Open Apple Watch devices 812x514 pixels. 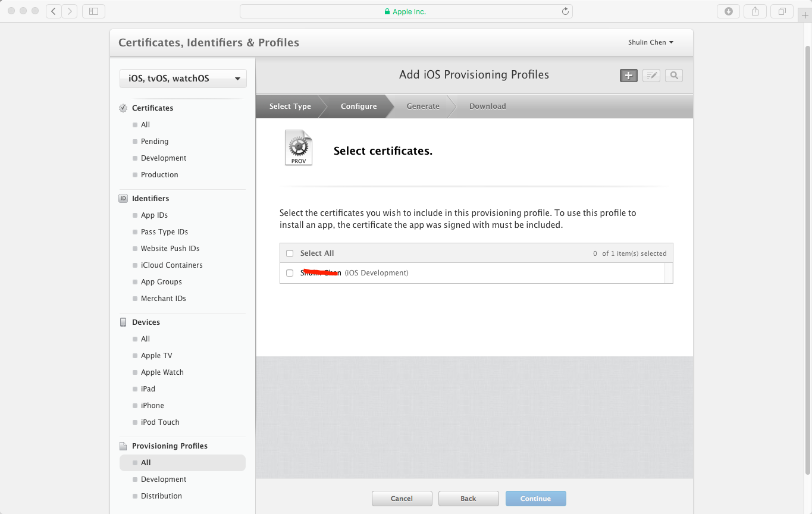[x=162, y=372]
